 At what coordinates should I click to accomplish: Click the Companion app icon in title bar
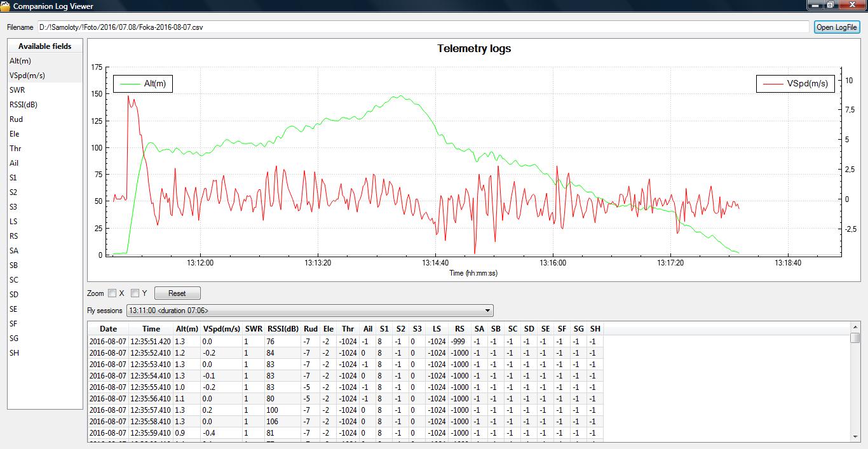click(x=6, y=6)
